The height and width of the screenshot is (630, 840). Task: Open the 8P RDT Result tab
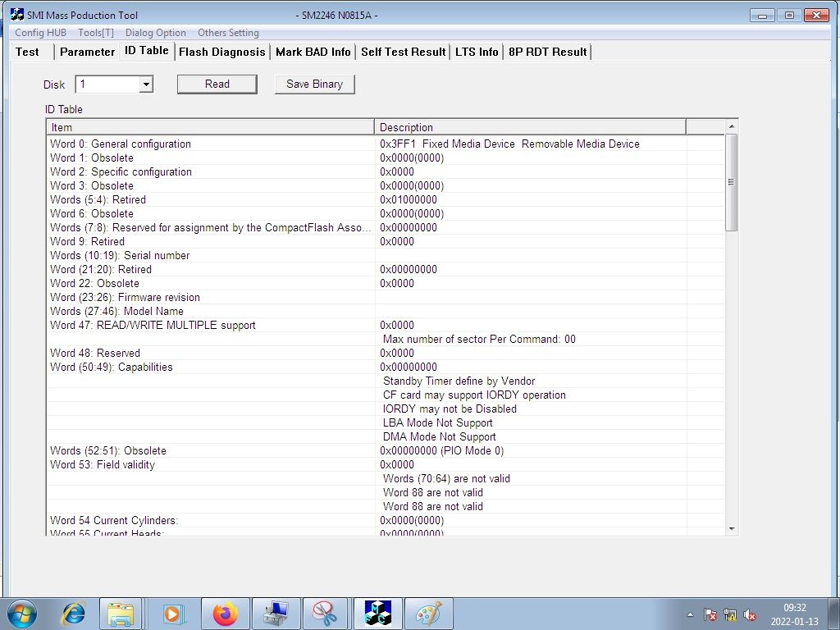coord(547,52)
